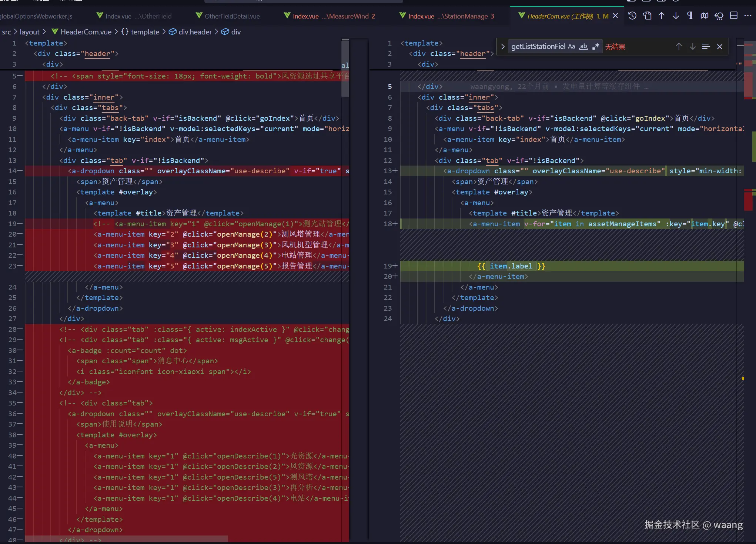Toggle inline view map icon
The image size is (756, 544).
704,16
